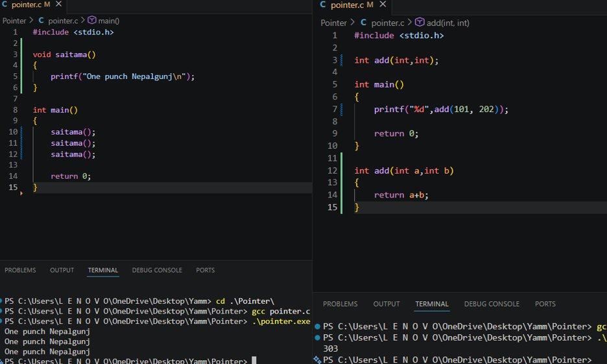607x364 pixels.
Task: Click 'return 0;' in left editor
Action: click(x=71, y=176)
